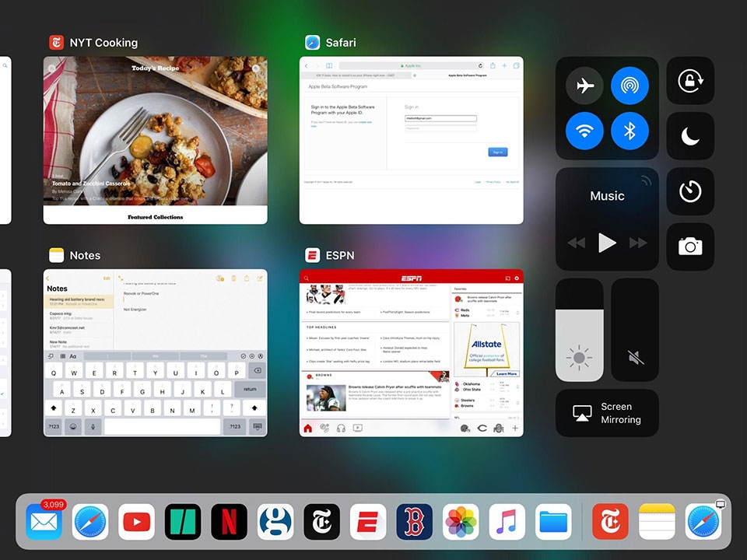This screenshot has height=560, width=747.
Task: Open the first Safari icon in the dock
Action: 90,522
